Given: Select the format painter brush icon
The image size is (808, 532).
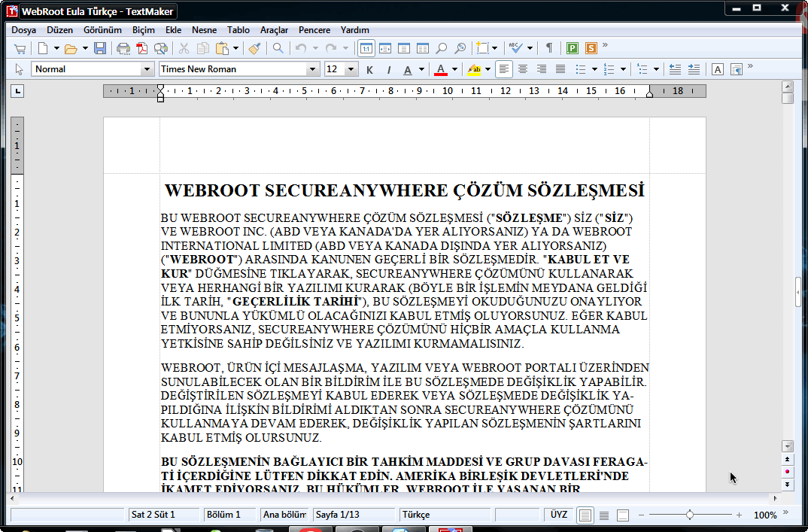Looking at the screenshot, I should (x=254, y=48).
